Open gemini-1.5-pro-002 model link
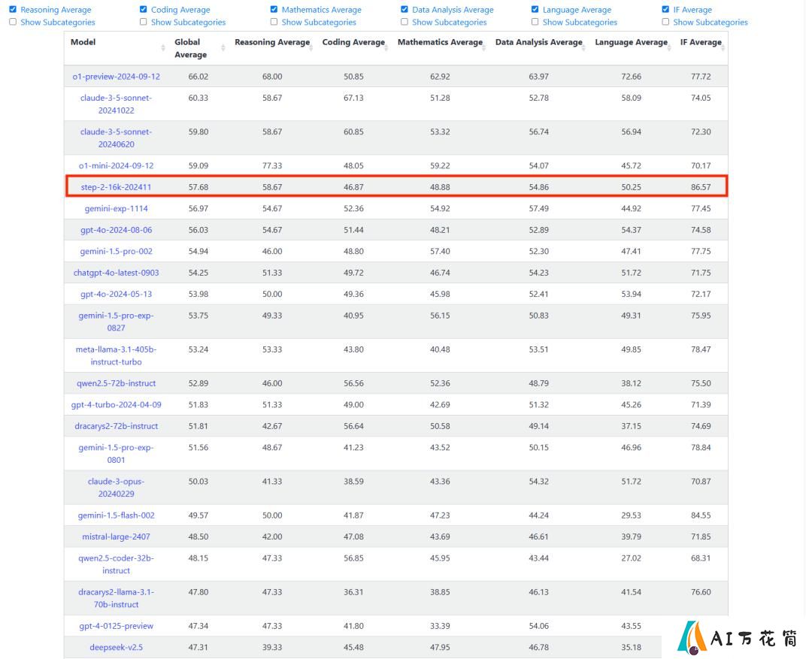 click(x=116, y=251)
